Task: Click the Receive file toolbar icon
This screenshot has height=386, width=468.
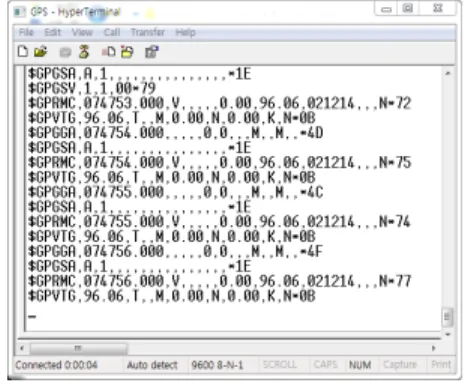Action: coord(127,52)
